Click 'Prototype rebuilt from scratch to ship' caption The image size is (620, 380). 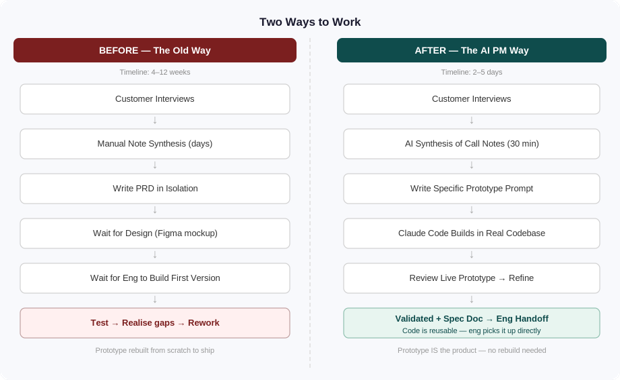(155, 350)
